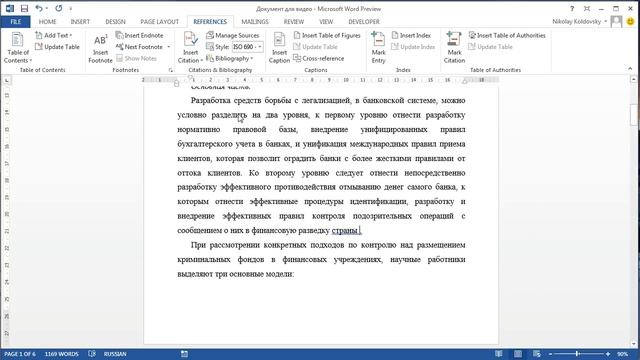Click the underlined word страны in document
The width and height of the screenshot is (640, 360).
(x=345, y=231)
